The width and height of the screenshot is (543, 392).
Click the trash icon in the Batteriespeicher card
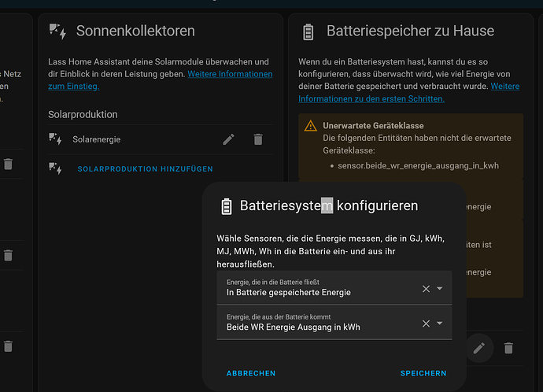coord(508,347)
